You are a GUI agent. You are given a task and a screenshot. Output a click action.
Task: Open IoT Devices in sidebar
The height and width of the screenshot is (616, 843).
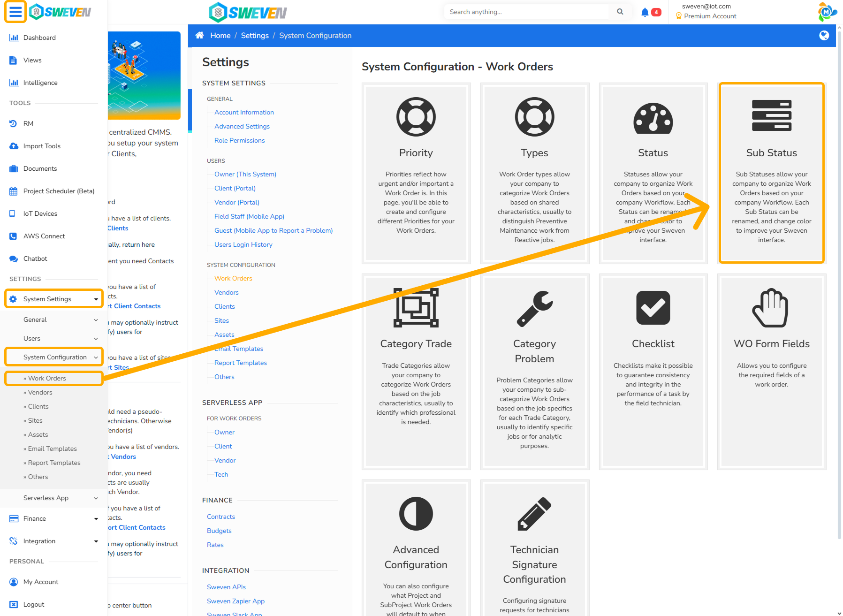pyautogui.click(x=40, y=213)
